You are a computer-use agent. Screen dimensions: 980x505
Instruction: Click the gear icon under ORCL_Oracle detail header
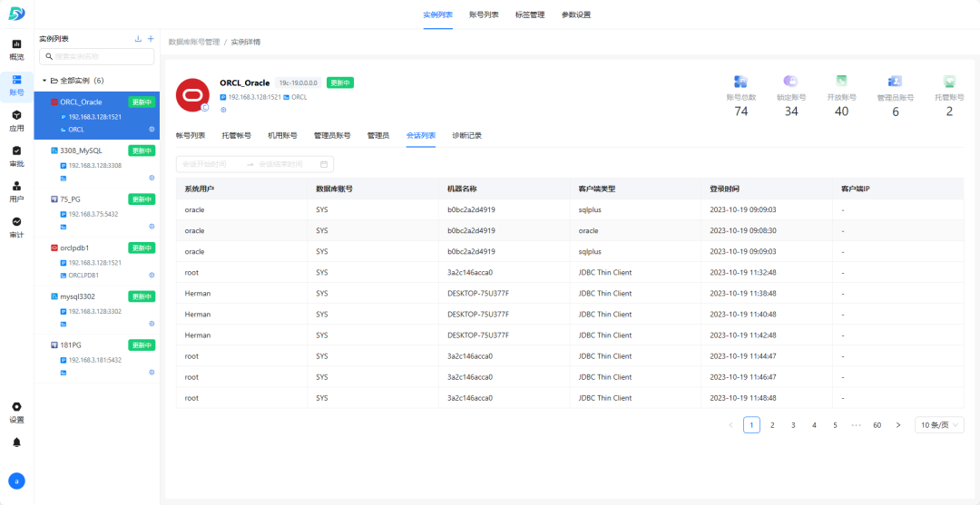click(x=223, y=110)
